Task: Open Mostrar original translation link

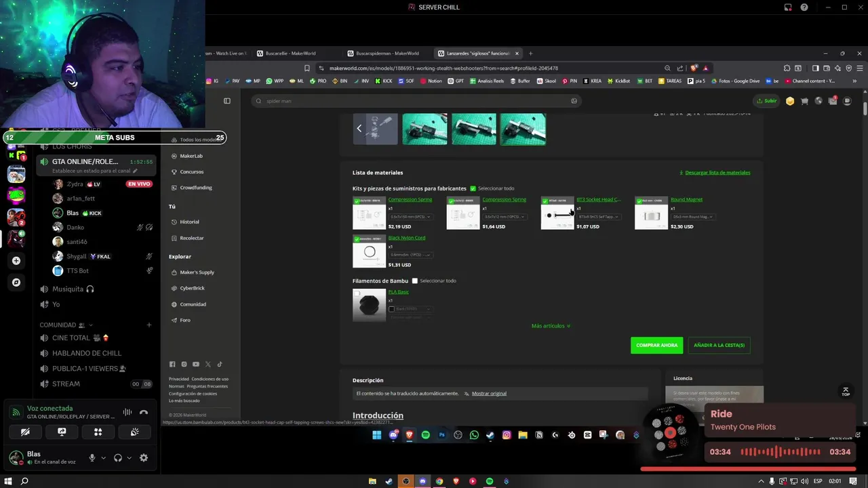Action: (x=489, y=393)
